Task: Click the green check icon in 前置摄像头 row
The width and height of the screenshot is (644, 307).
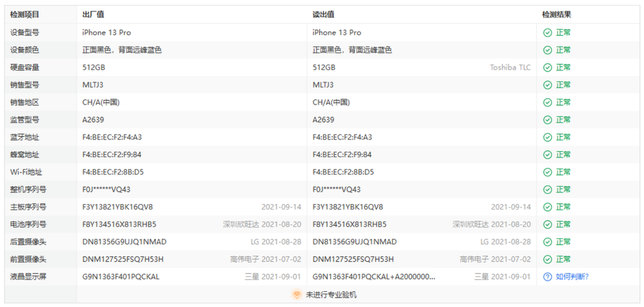Action: coord(547,259)
